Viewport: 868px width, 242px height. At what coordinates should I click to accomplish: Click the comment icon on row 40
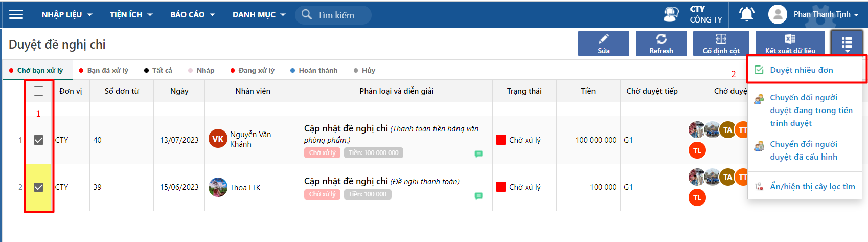[478, 153]
